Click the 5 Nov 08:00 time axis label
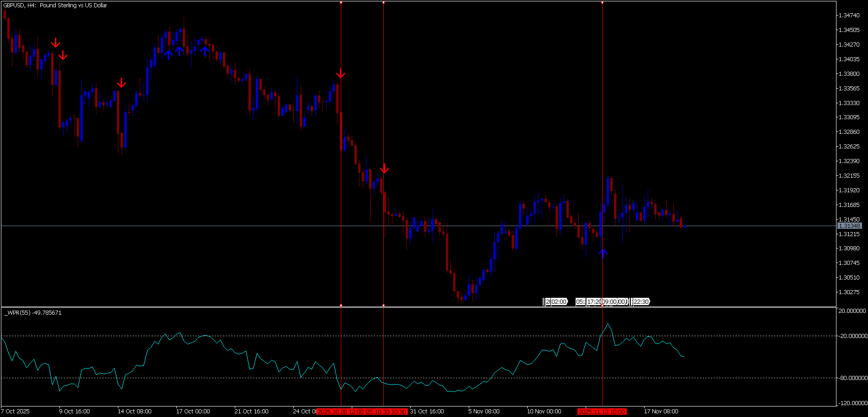This screenshot has width=868, height=417. pyautogui.click(x=484, y=412)
